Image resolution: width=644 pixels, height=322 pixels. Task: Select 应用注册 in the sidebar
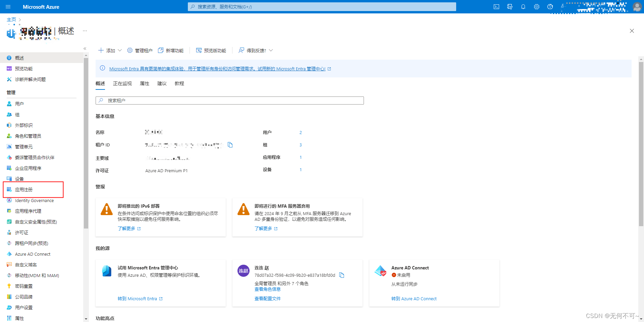pos(23,190)
